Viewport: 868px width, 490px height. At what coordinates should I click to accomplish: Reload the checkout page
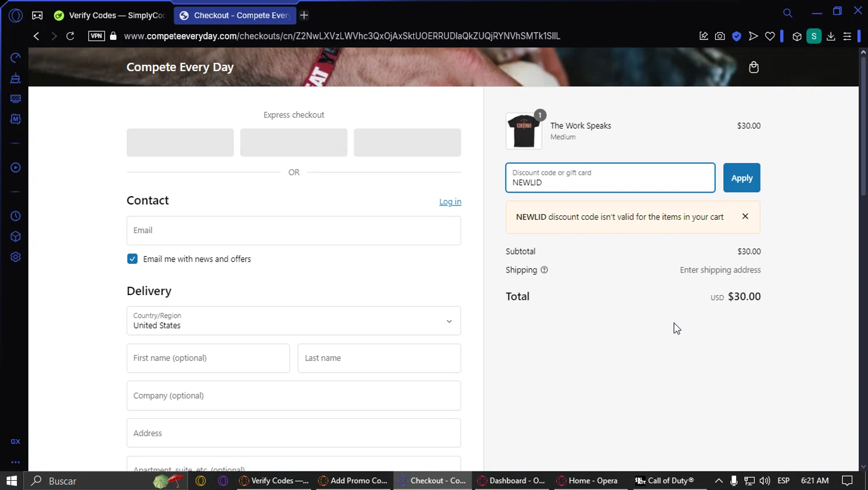click(71, 36)
